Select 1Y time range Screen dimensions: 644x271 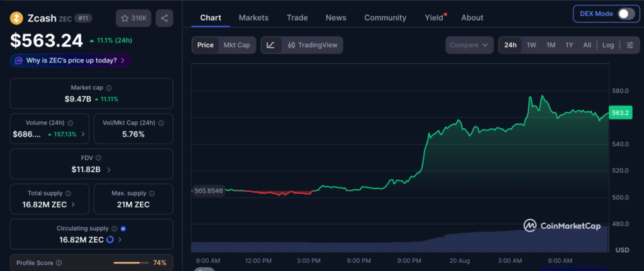tap(569, 45)
